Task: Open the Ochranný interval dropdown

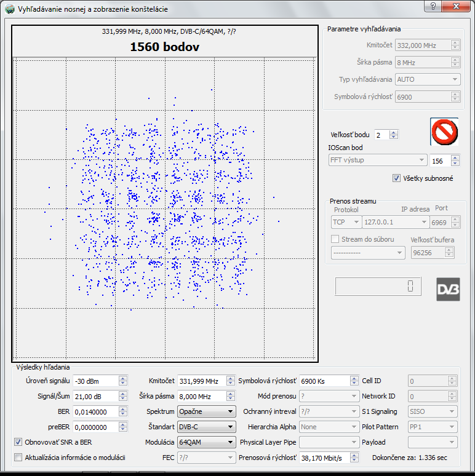Action: [329, 411]
